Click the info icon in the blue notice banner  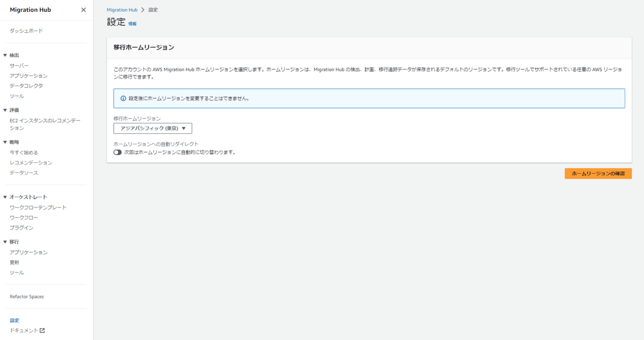(x=123, y=98)
